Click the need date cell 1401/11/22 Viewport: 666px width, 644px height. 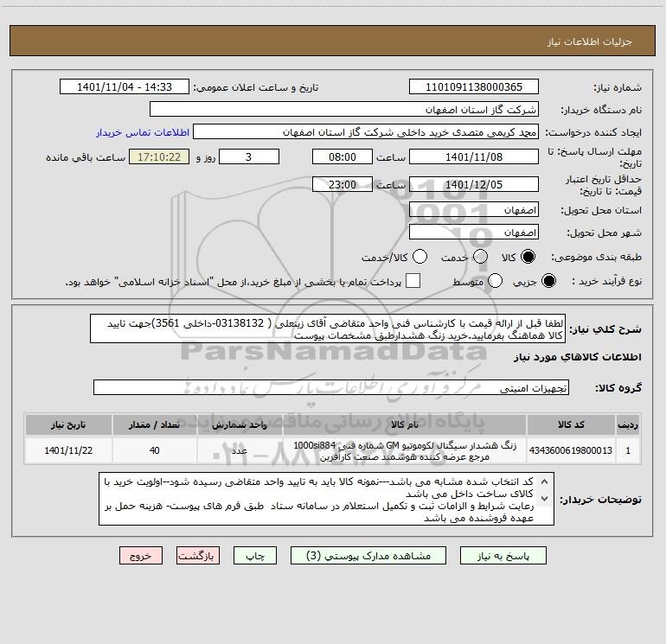click(68, 450)
